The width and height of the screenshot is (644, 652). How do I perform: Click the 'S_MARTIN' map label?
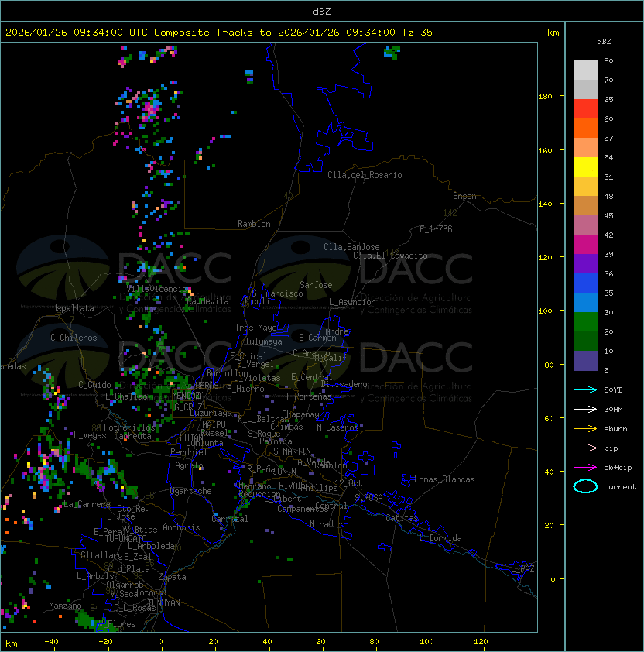pyautogui.click(x=293, y=451)
